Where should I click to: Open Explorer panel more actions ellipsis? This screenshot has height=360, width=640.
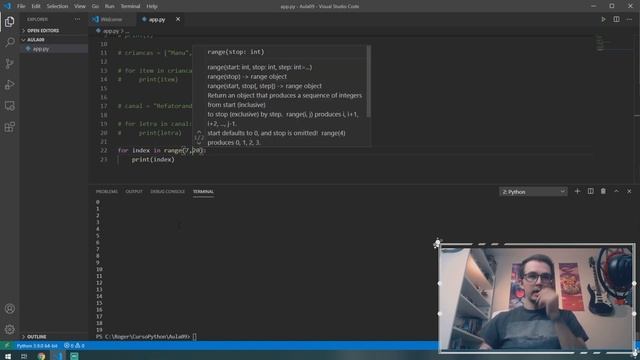77,19
